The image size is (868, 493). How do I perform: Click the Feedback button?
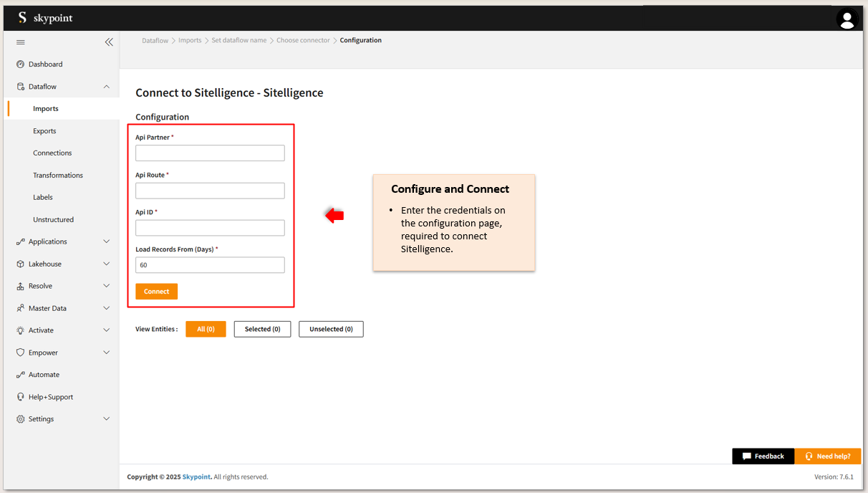point(763,456)
